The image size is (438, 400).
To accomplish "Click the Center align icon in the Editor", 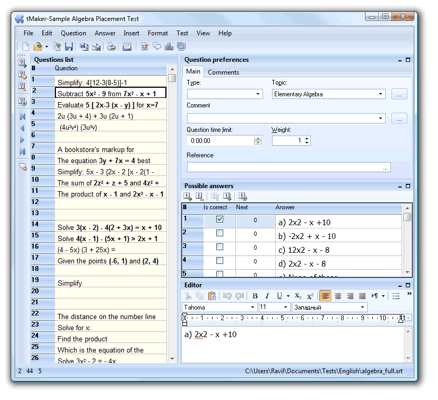I will (x=338, y=296).
